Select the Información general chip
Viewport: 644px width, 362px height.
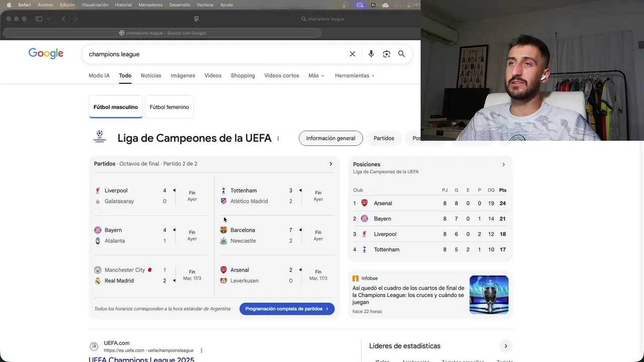[x=331, y=138]
